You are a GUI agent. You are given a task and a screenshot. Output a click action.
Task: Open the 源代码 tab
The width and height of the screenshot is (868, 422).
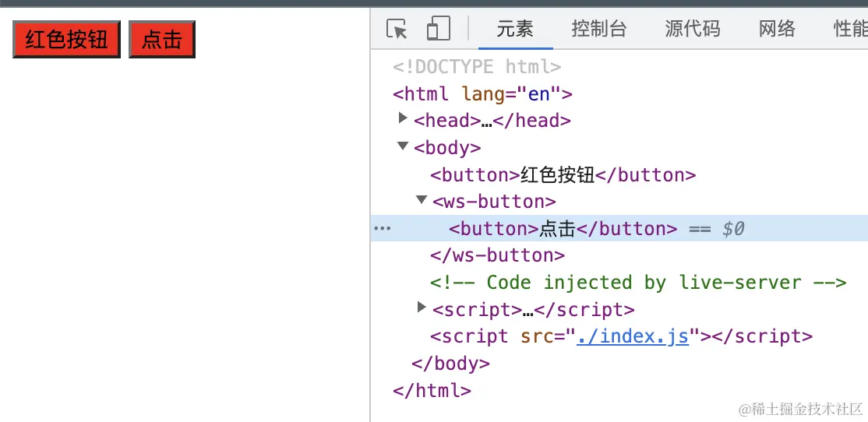click(693, 29)
